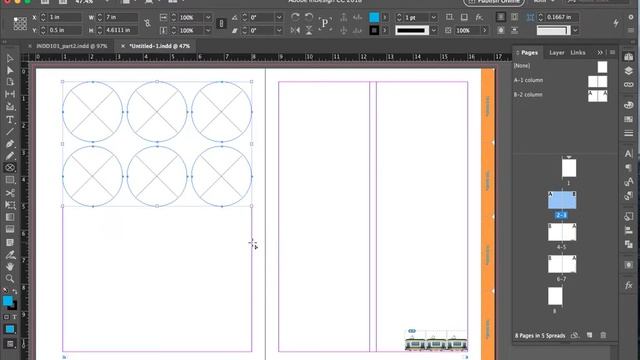
Task: Click delete selected pages trash icon
Action: point(603,335)
